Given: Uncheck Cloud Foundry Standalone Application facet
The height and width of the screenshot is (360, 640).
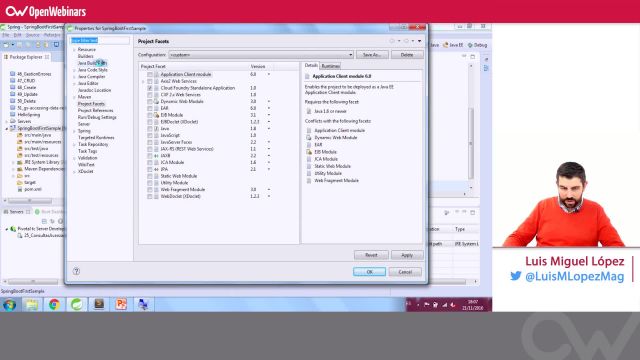Looking at the screenshot, I should tap(150, 88).
